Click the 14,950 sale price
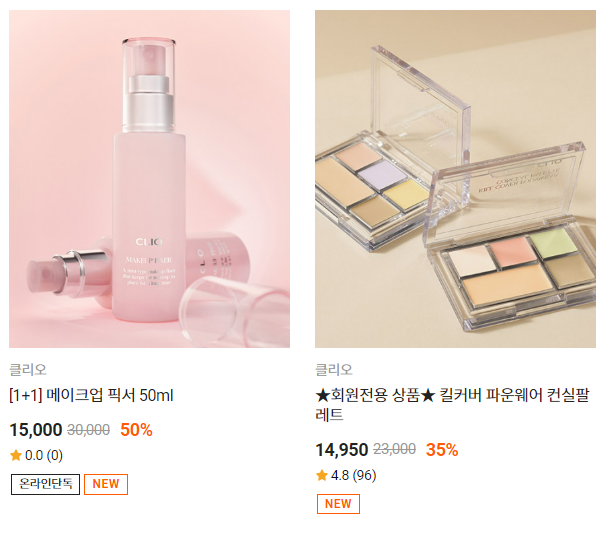The width and height of the screenshot is (604, 539). click(x=342, y=450)
